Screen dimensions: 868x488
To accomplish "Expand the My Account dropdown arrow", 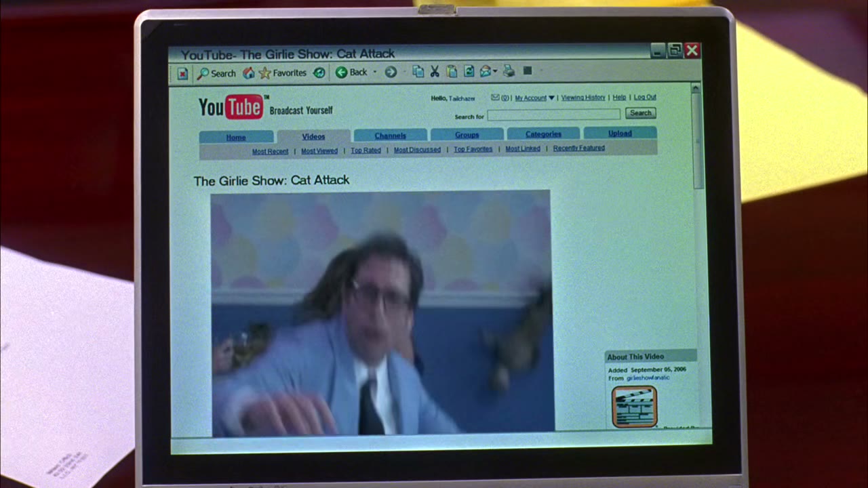I will pyautogui.click(x=551, y=98).
